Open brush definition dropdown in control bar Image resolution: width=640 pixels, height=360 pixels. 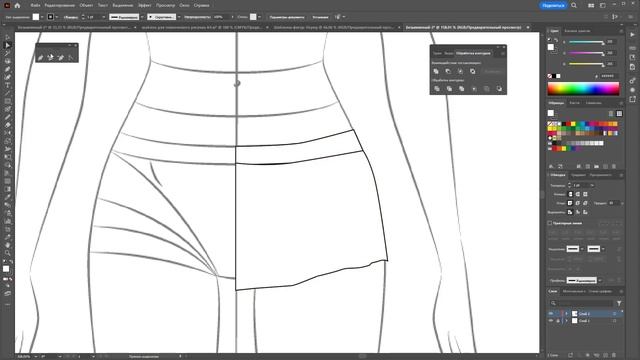pyautogui.click(x=179, y=17)
